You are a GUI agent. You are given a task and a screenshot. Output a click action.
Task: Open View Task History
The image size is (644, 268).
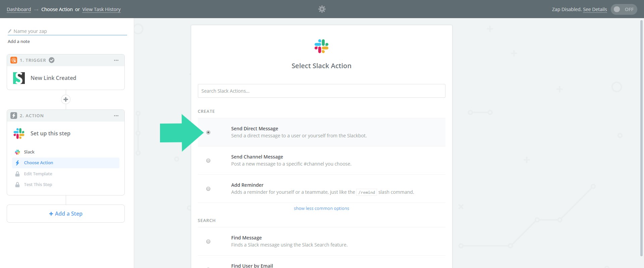coord(101,9)
